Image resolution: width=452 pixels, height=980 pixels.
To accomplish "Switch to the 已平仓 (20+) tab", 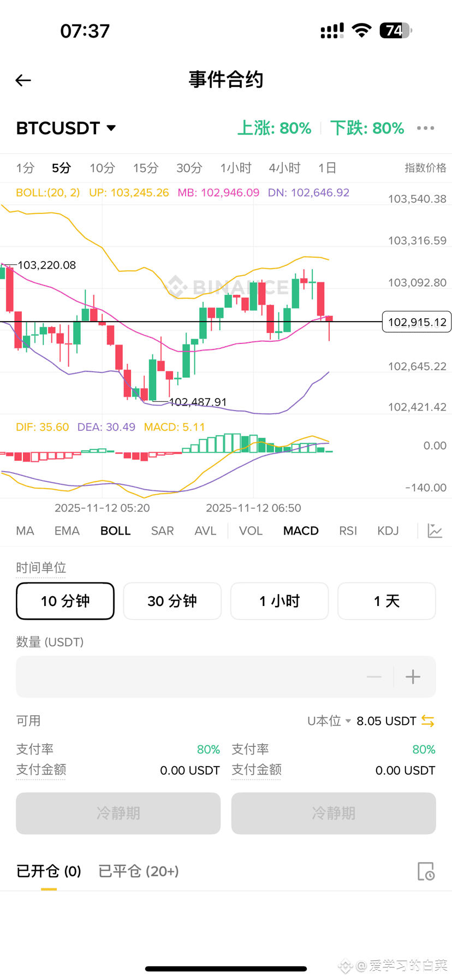I will (x=139, y=871).
